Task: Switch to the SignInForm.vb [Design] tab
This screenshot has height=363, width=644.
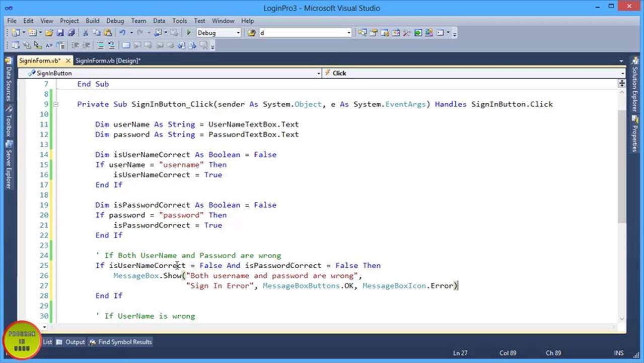Action: tap(108, 60)
